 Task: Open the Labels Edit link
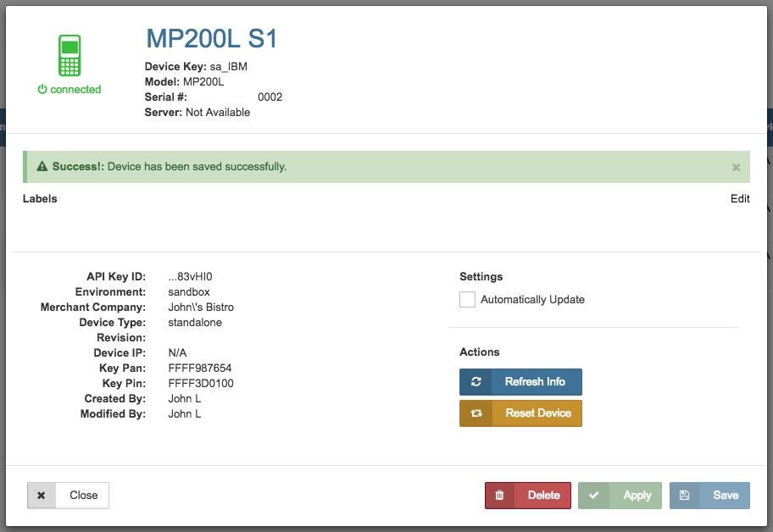click(x=740, y=199)
